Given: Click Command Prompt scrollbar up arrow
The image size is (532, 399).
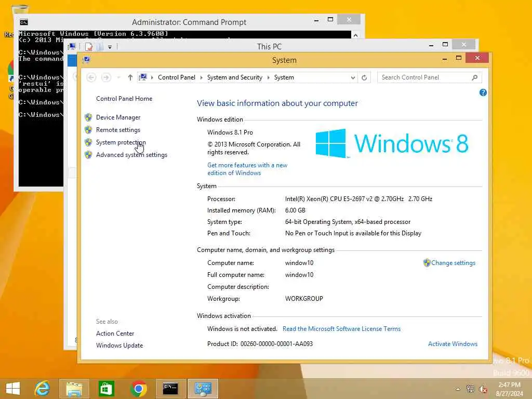Looking at the screenshot, I should [x=355, y=35].
